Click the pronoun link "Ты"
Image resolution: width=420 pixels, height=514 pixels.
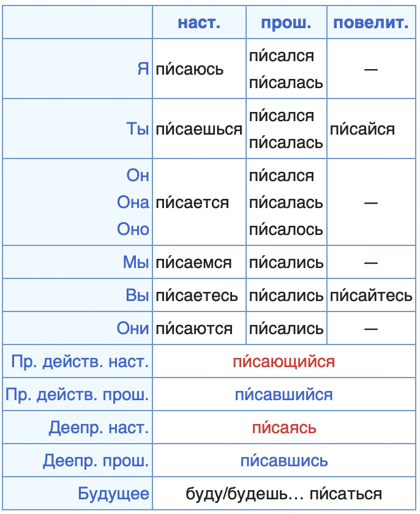[x=138, y=129]
